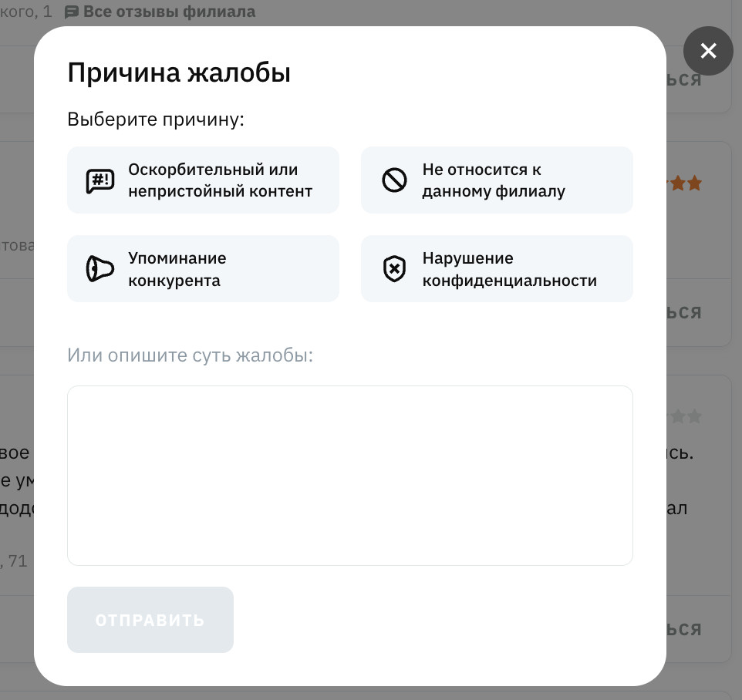Click the "Выберите причину:" prompt text

coord(156,119)
